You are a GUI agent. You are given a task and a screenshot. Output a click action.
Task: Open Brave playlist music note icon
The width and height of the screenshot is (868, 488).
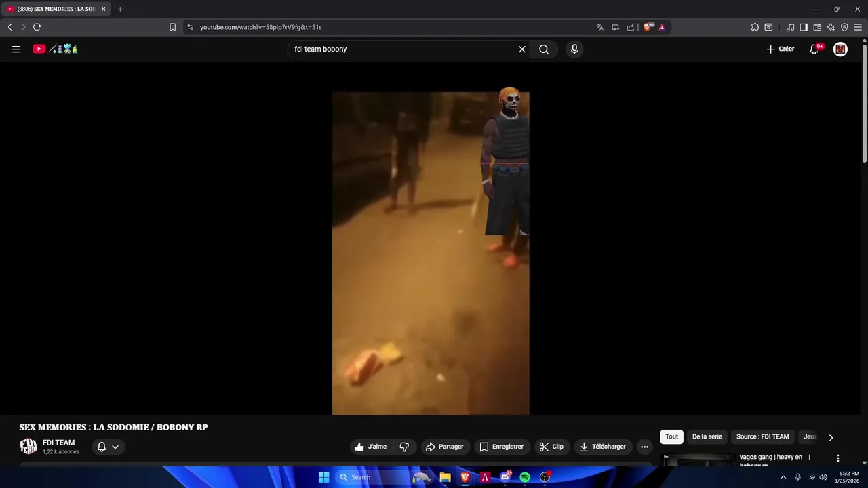pos(790,27)
